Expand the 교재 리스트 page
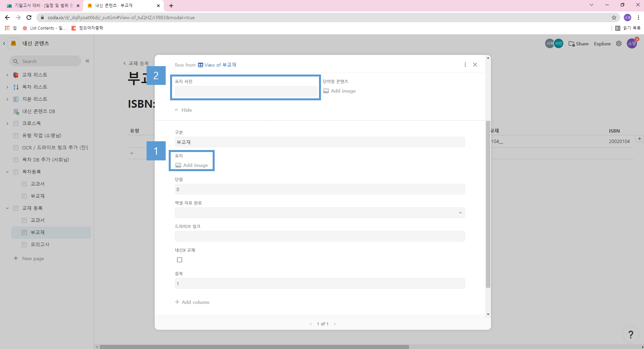644x349 pixels. click(7, 75)
